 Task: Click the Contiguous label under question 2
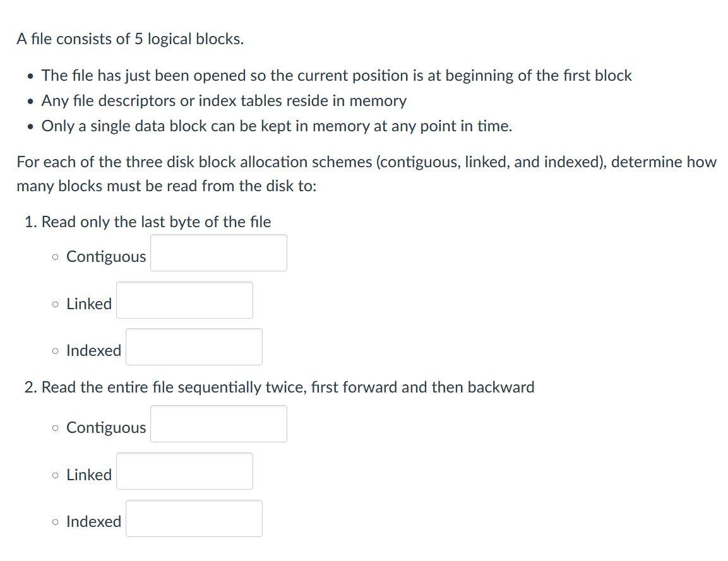pyautogui.click(x=106, y=427)
